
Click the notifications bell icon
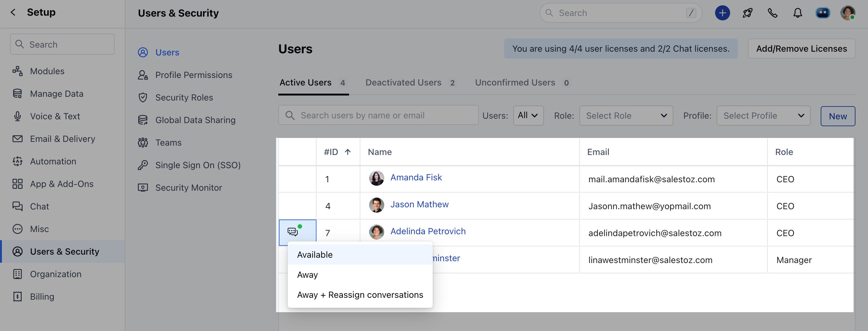click(x=797, y=13)
